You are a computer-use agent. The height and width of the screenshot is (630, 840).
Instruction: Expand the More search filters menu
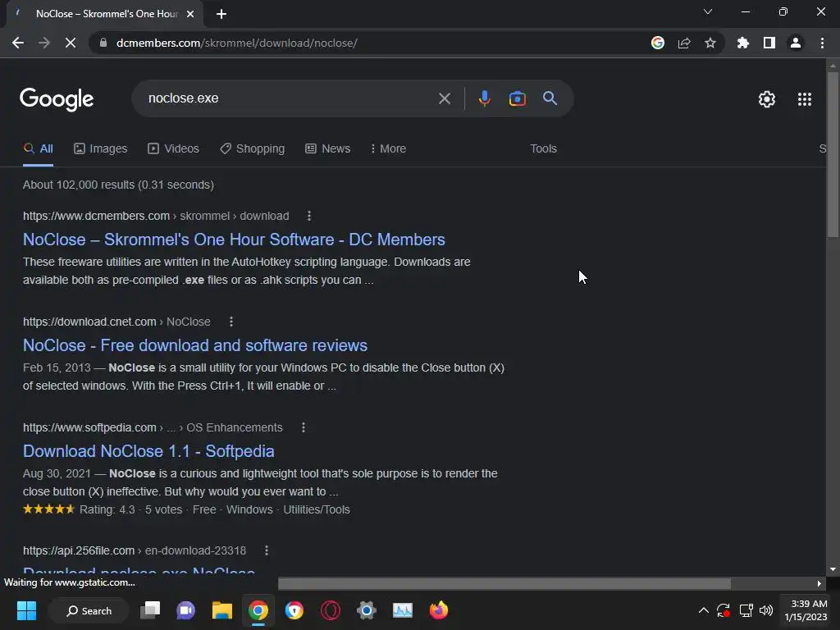(x=388, y=149)
